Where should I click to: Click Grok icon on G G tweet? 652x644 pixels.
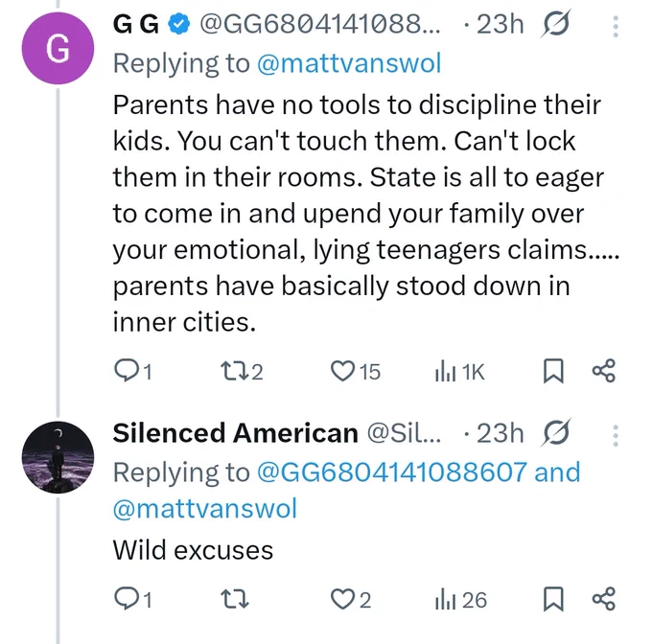coord(555,24)
